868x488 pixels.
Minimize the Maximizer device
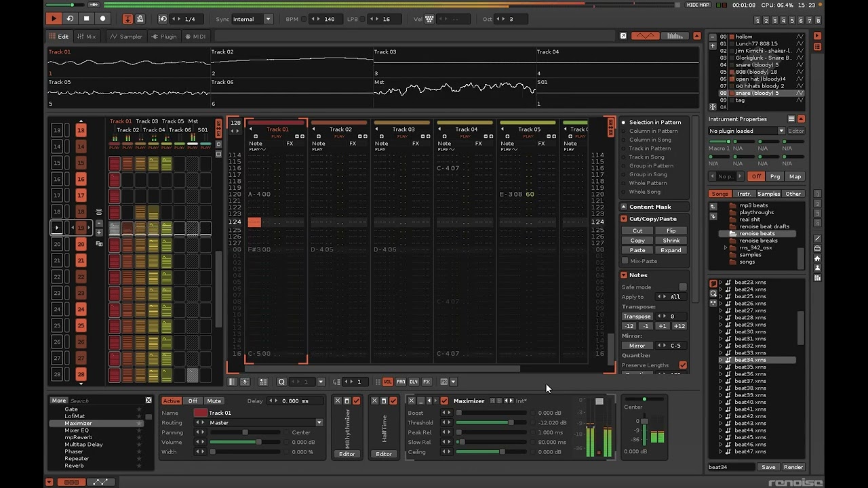coord(420,401)
